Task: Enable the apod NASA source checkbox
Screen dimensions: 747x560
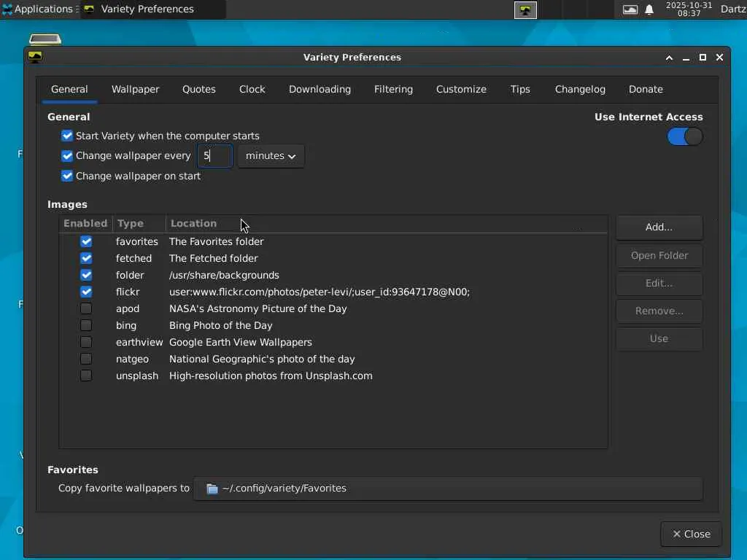Action: (86, 308)
